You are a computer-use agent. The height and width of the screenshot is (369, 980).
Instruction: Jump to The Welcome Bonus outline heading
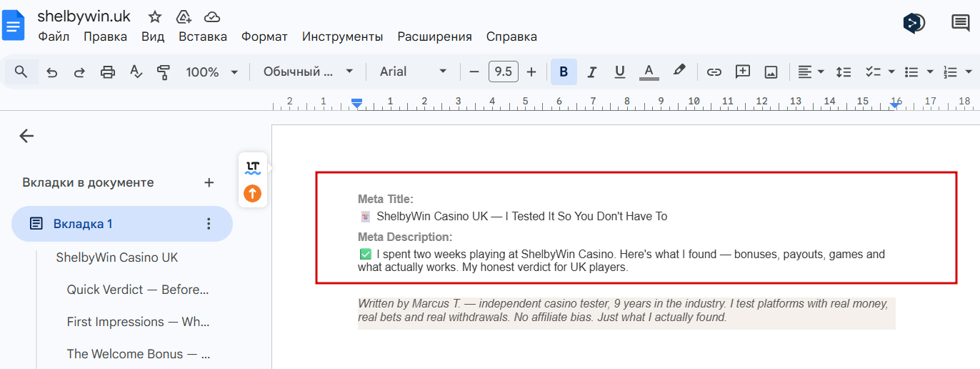point(138,354)
